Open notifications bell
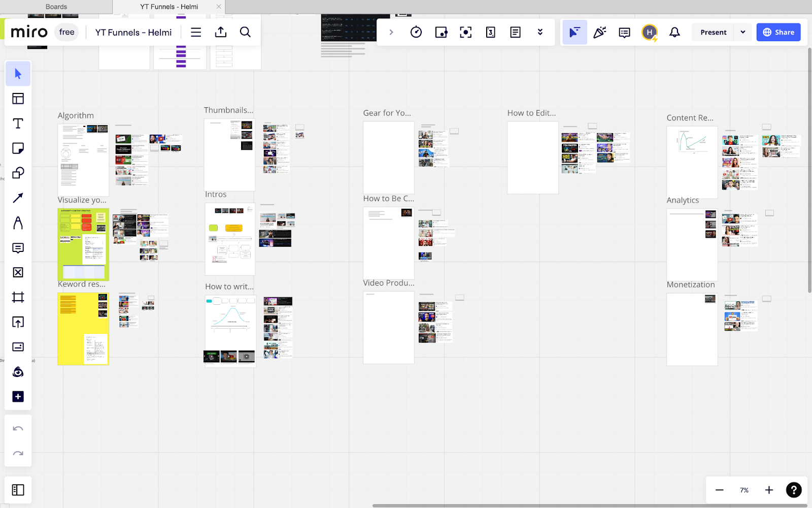The width and height of the screenshot is (812, 508). pyautogui.click(x=674, y=33)
